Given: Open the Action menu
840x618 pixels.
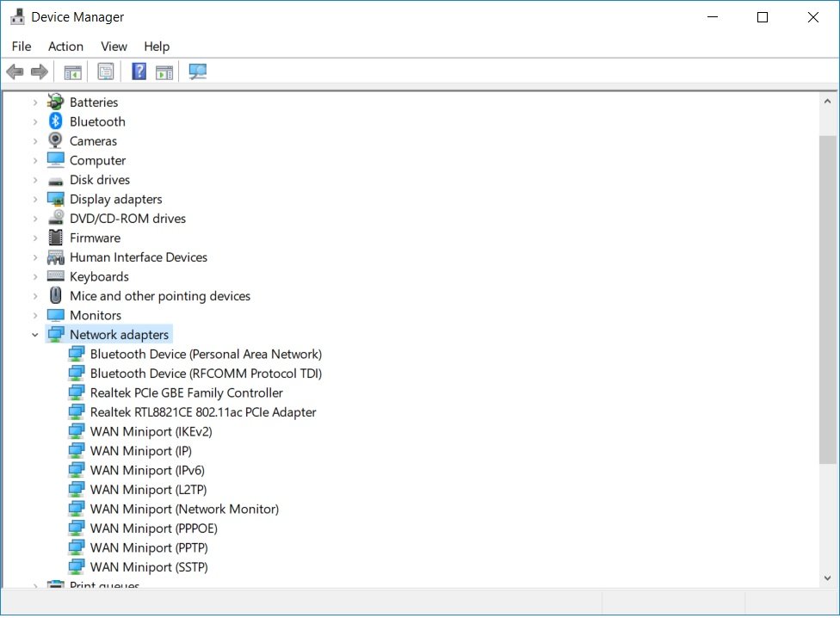Looking at the screenshot, I should [x=65, y=46].
